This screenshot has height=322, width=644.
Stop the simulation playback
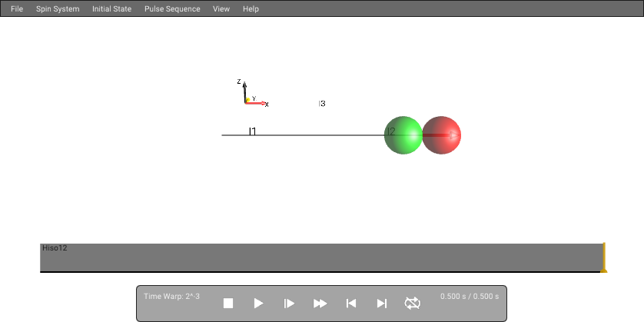tap(228, 303)
